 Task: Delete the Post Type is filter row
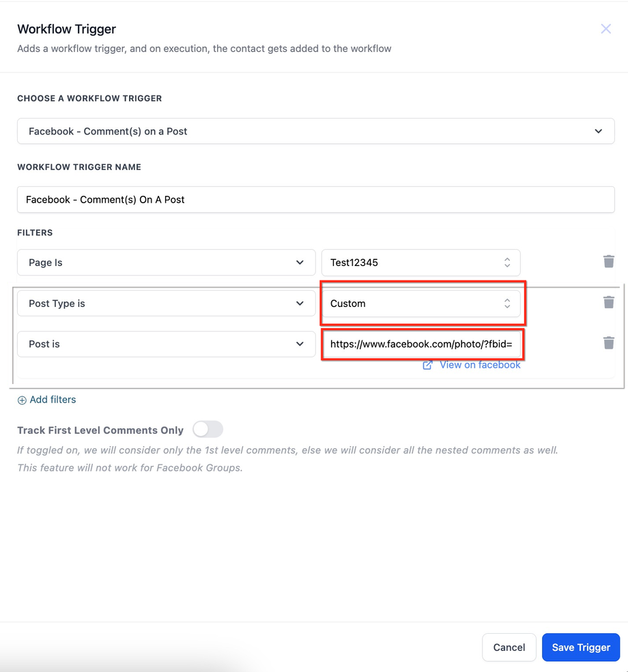pos(609,302)
